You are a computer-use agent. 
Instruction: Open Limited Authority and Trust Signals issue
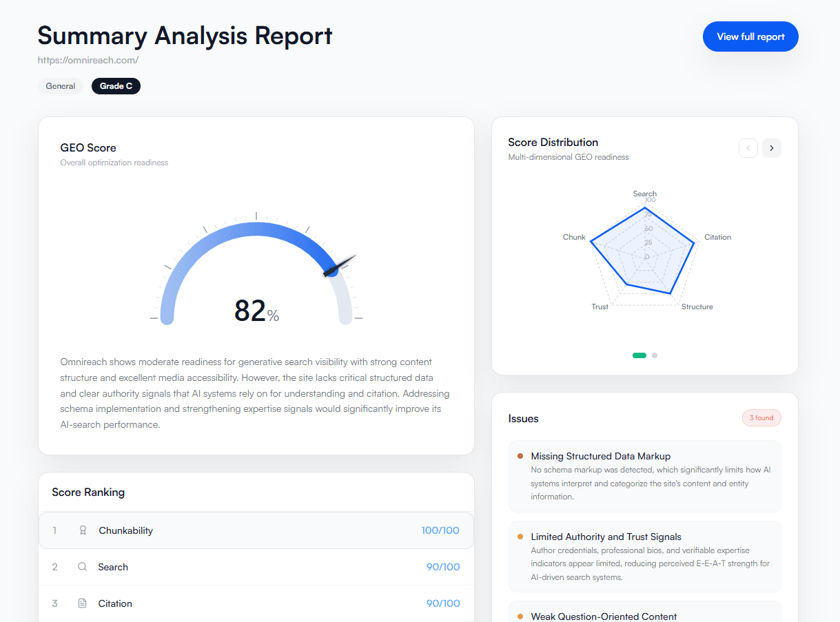coord(645,557)
